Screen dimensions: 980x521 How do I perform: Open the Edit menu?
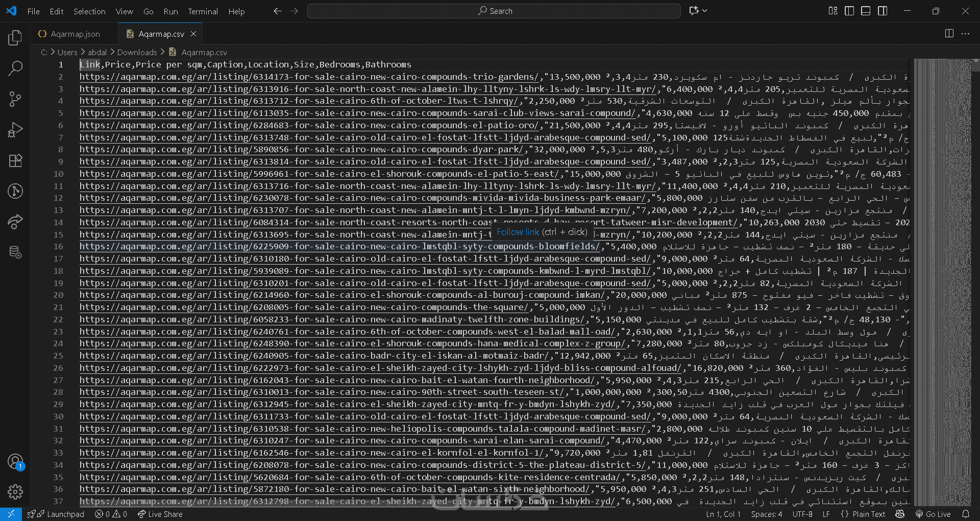[x=57, y=11]
